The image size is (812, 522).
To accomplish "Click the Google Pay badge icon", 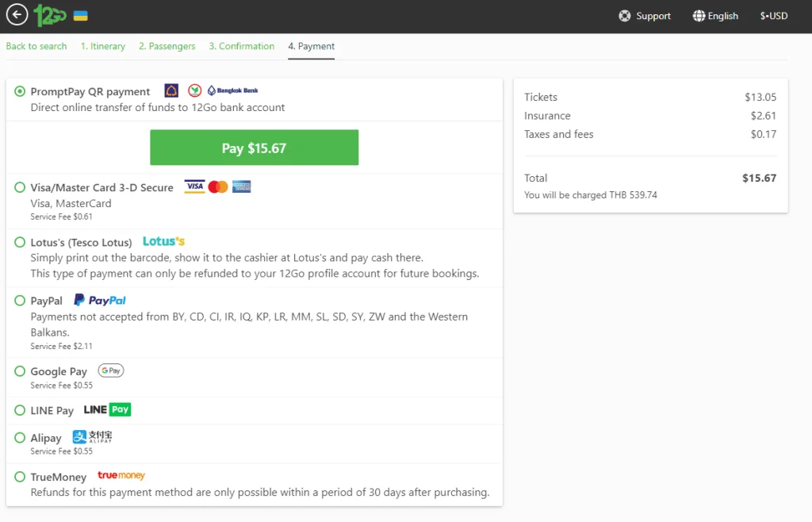I will click(x=111, y=370).
